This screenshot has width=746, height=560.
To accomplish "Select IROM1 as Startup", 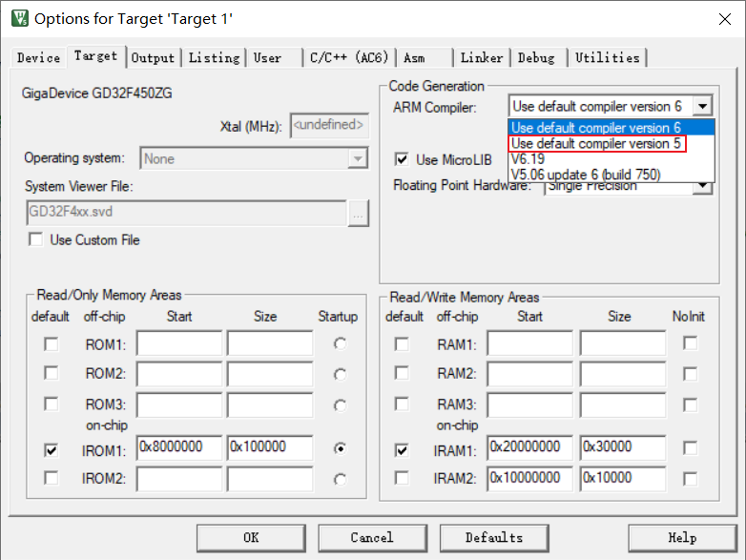I will (340, 448).
